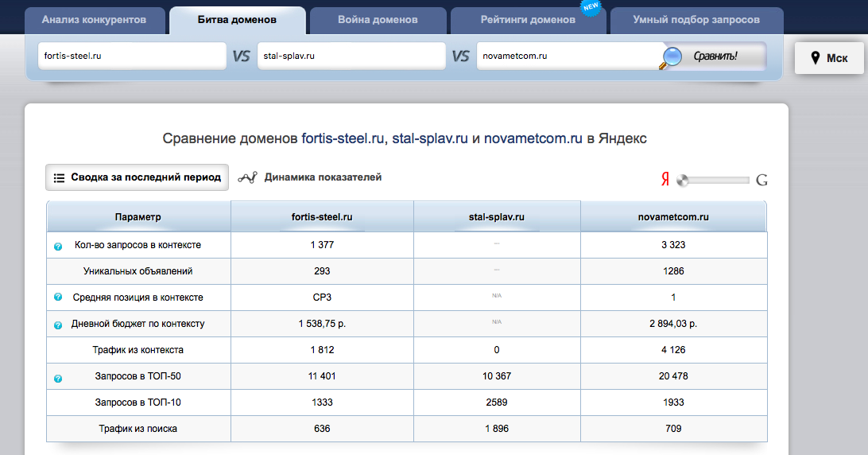
Task: Click the help icon next to Средняя позиция в контексте
Action: 57,297
